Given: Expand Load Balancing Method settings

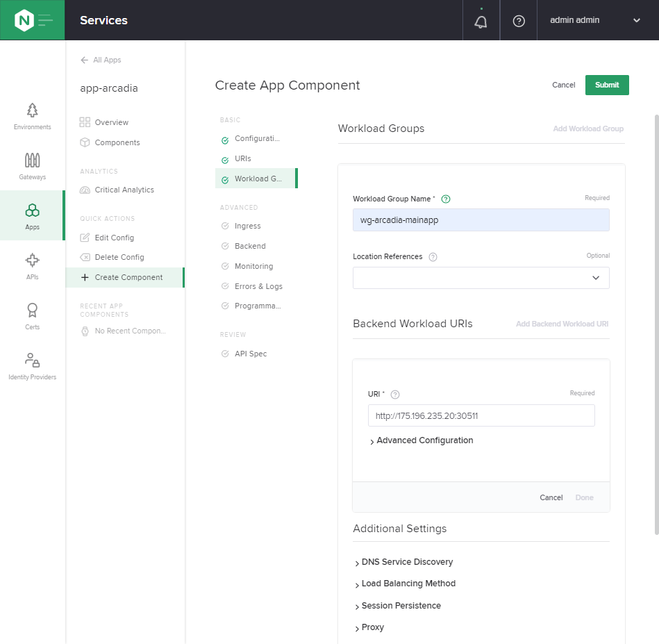Looking at the screenshot, I should [405, 584].
